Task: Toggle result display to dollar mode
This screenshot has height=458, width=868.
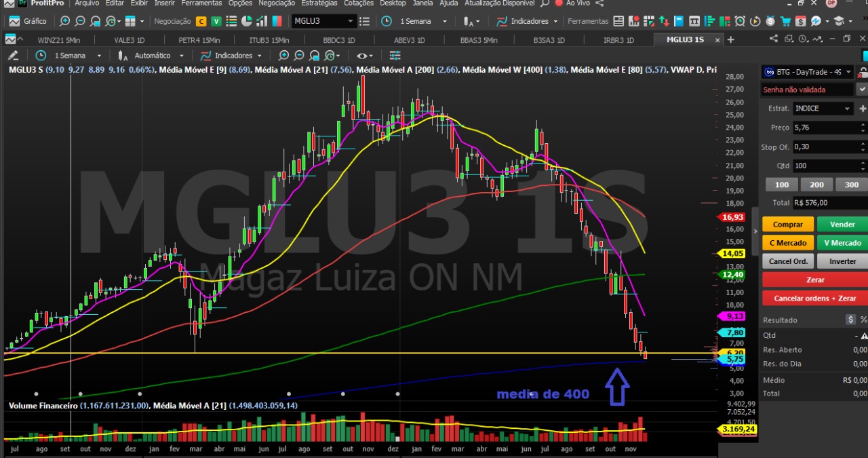Action: (850, 320)
